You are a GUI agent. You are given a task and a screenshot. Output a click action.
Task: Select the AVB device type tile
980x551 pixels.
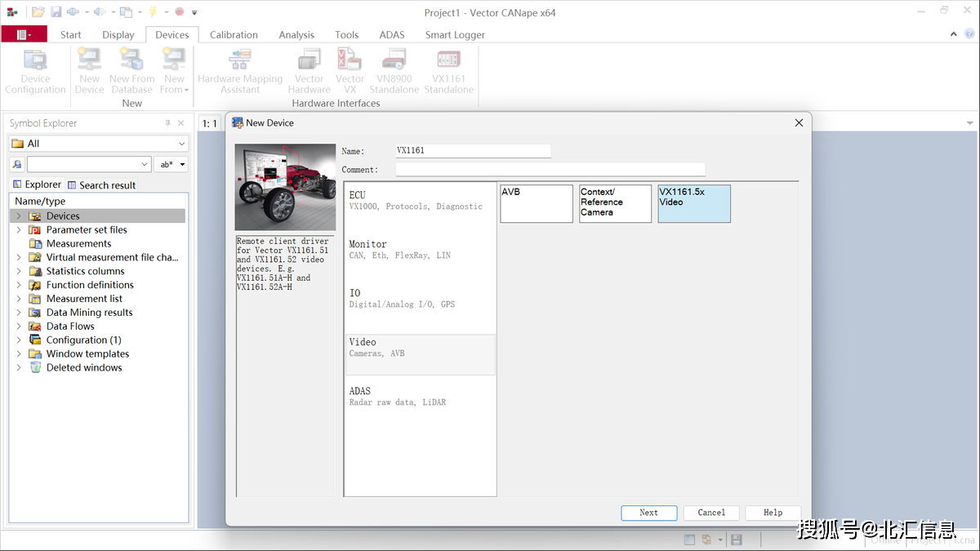pyautogui.click(x=537, y=203)
